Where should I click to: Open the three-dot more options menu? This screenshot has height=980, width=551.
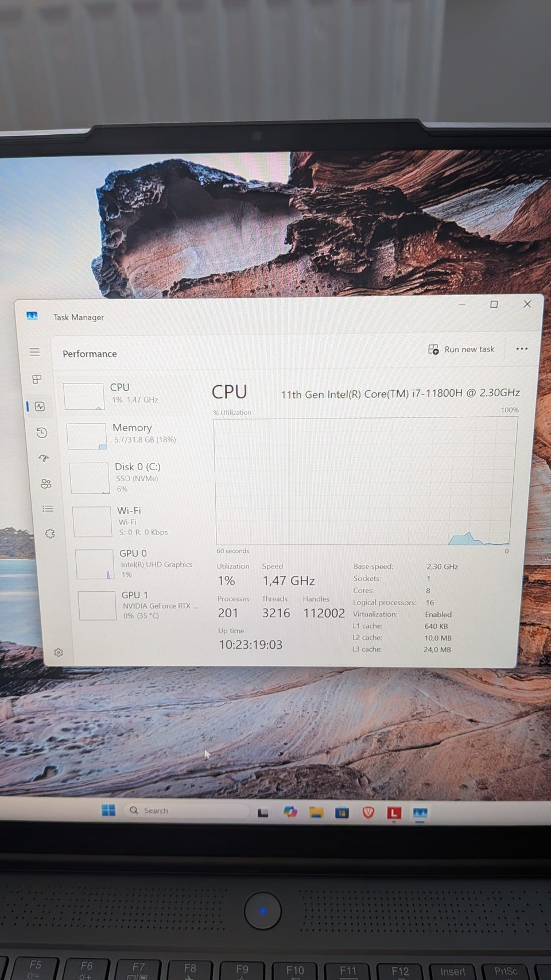(522, 349)
